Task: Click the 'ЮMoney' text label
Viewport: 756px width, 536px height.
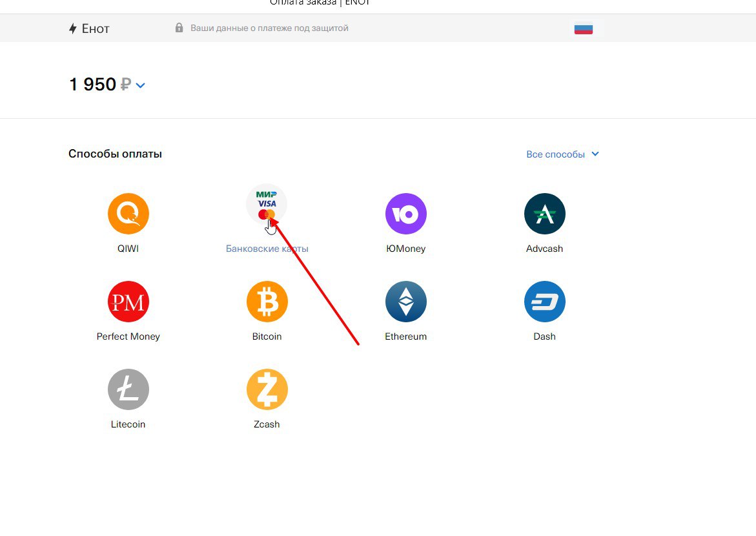Action: (406, 249)
